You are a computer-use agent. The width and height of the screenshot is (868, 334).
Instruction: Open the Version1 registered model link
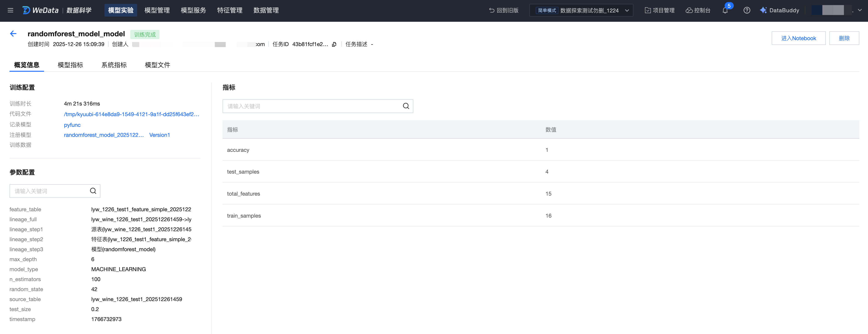159,135
